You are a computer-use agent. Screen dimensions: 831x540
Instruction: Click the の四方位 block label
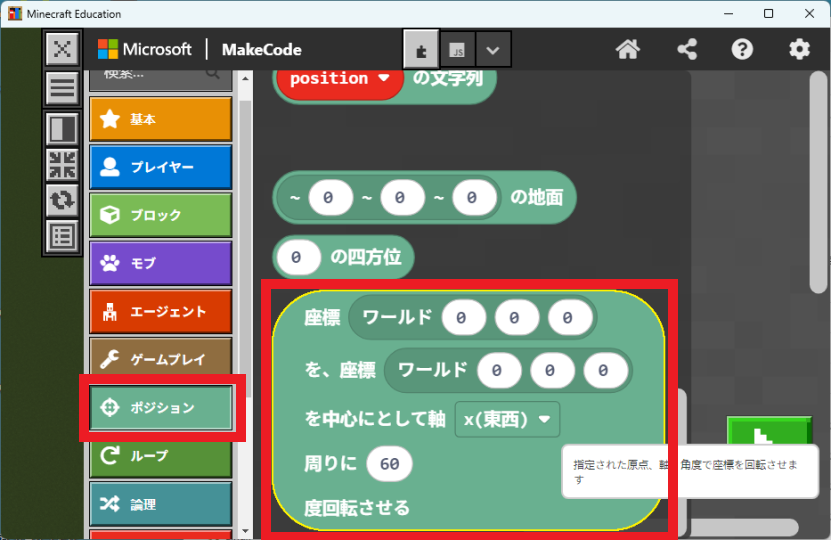(366, 257)
